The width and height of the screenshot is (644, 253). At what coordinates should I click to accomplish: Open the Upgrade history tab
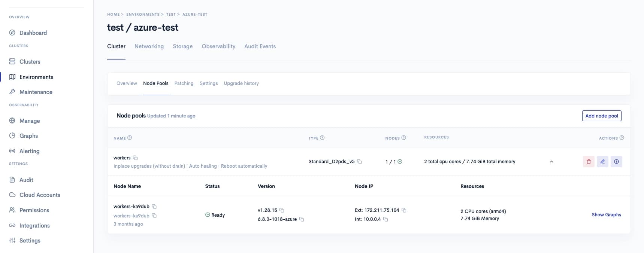(241, 83)
